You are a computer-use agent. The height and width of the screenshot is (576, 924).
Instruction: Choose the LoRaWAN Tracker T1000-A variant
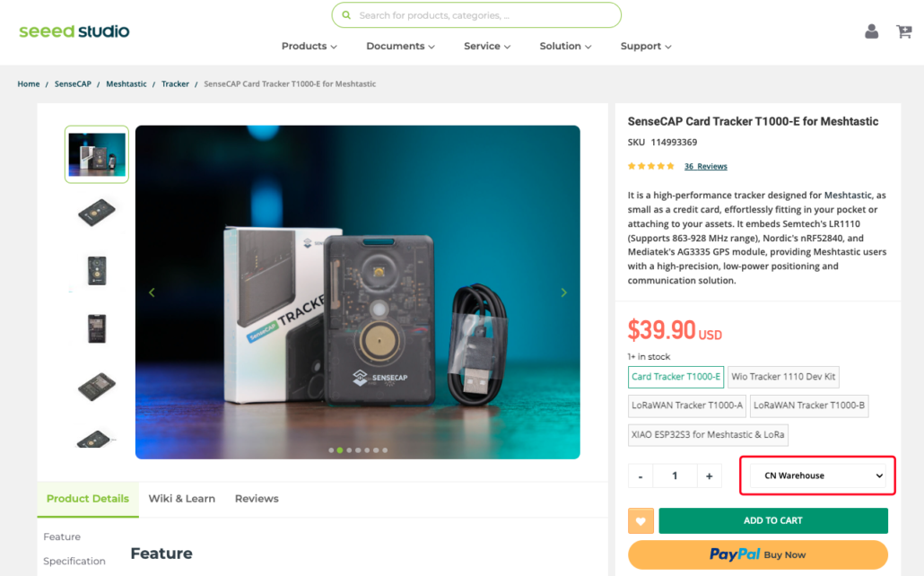click(x=687, y=406)
